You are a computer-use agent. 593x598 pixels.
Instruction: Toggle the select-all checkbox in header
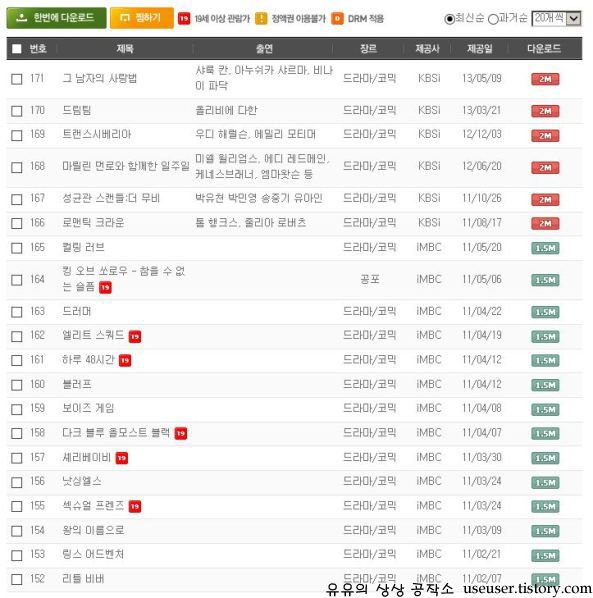(x=17, y=48)
